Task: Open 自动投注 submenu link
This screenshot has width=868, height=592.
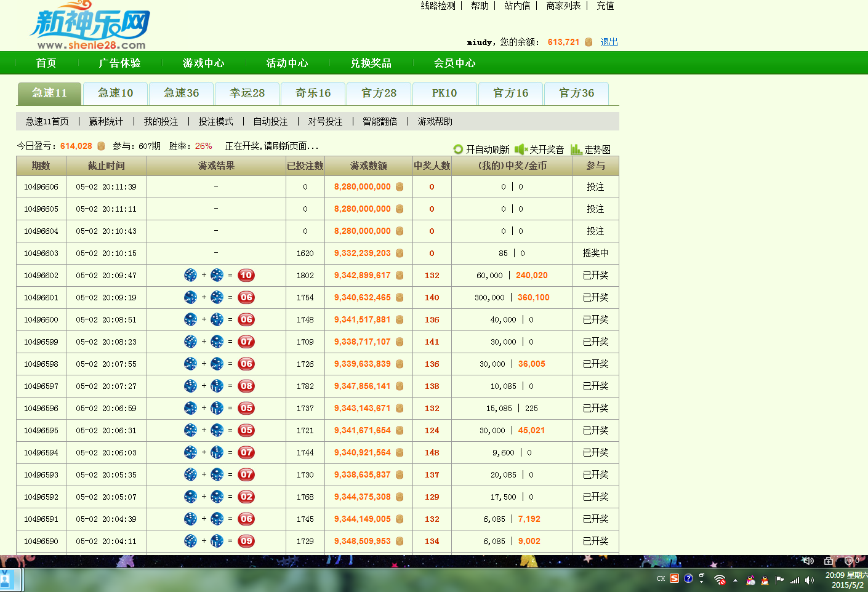Action: tap(270, 121)
